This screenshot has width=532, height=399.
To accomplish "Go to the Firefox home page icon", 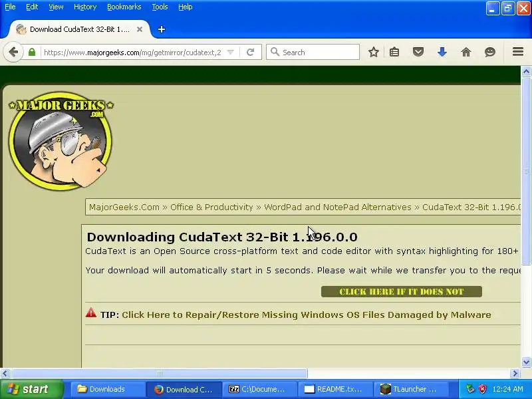I will [x=466, y=53].
